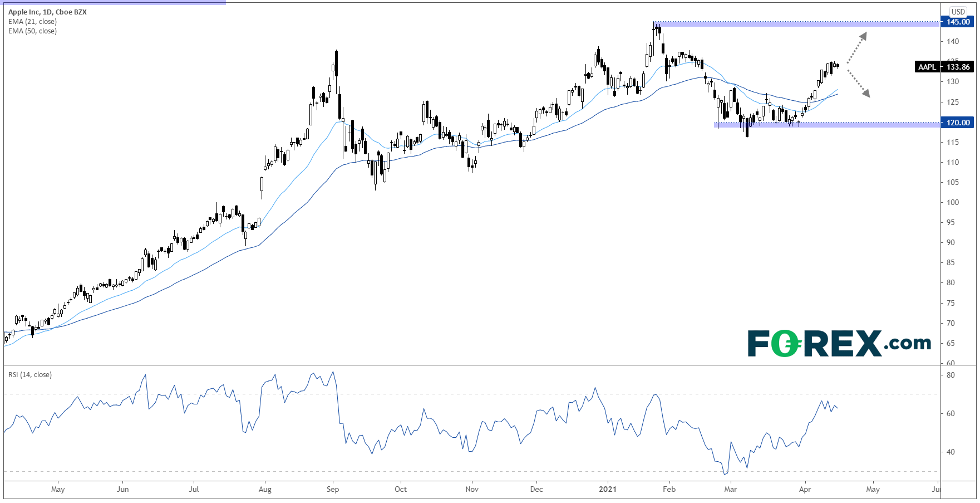Viewport: 980px width, 503px height.
Task: Click the Jun label on the time axis
Action: pyautogui.click(x=122, y=489)
